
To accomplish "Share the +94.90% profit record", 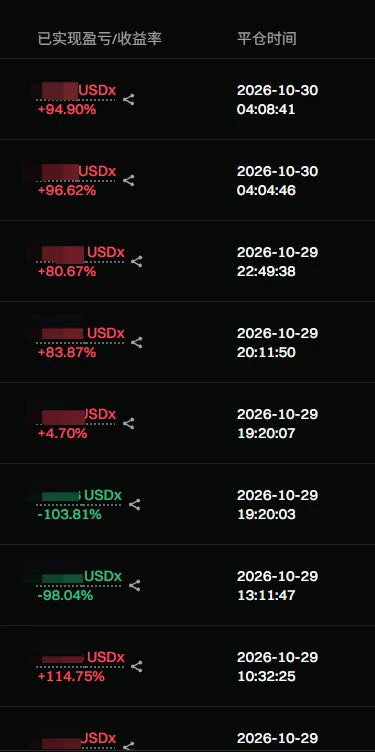I will pyautogui.click(x=129, y=100).
